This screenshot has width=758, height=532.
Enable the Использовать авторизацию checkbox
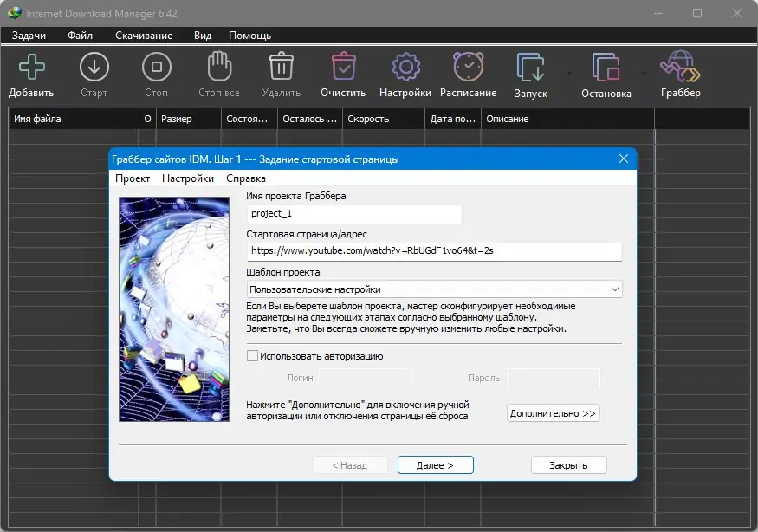point(252,355)
